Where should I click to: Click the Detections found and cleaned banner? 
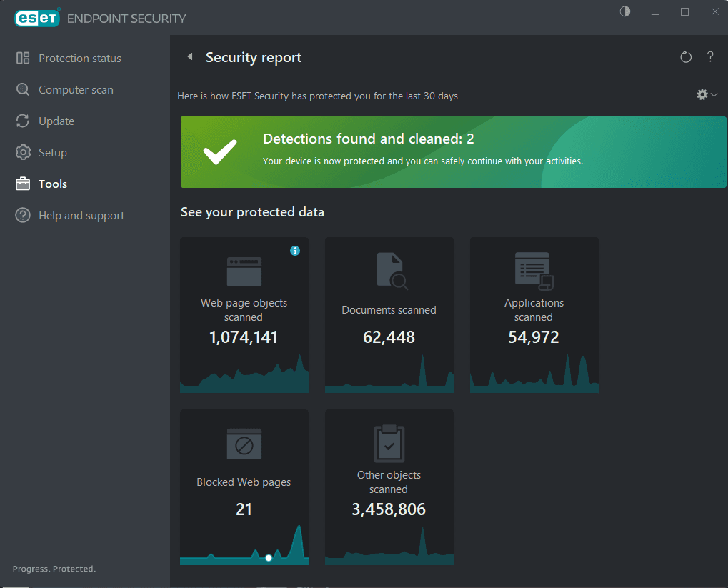[x=453, y=152]
